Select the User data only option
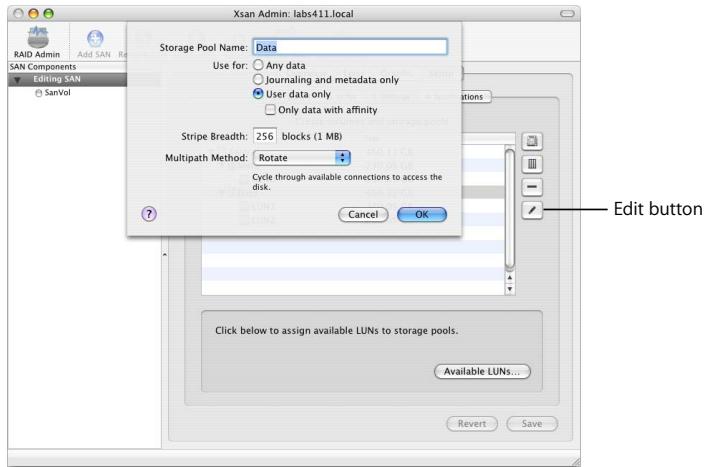This screenshot has height=467, width=707. (x=258, y=94)
